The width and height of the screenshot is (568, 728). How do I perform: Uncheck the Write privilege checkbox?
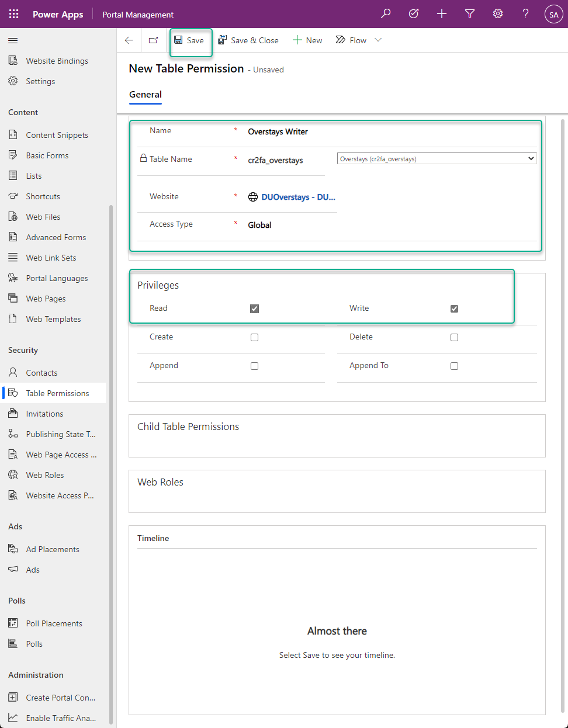click(x=454, y=308)
